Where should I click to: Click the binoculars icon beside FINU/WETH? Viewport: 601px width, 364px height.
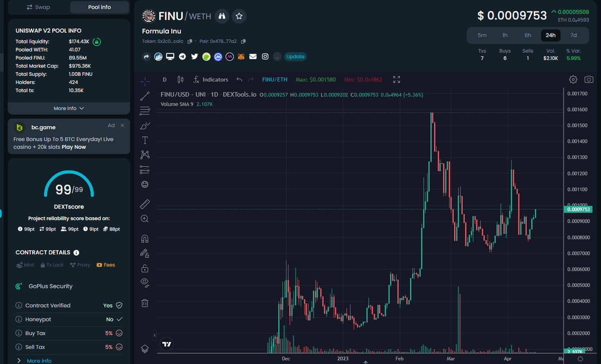click(x=222, y=16)
